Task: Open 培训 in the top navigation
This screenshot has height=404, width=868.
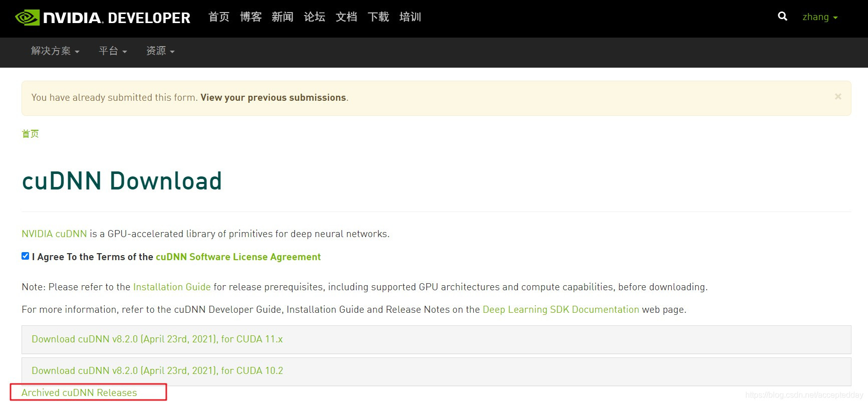Action: tap(410, 17)
